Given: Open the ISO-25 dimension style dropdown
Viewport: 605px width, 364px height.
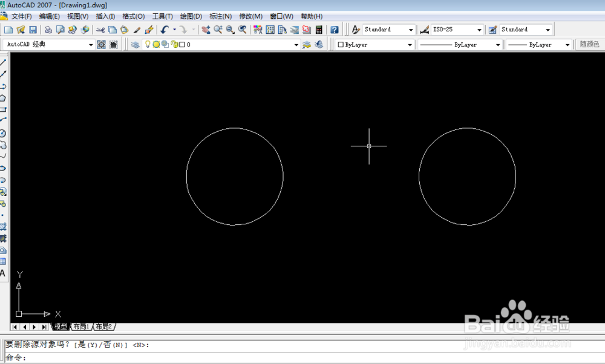Looking at the screenshot, I should 479,30.
